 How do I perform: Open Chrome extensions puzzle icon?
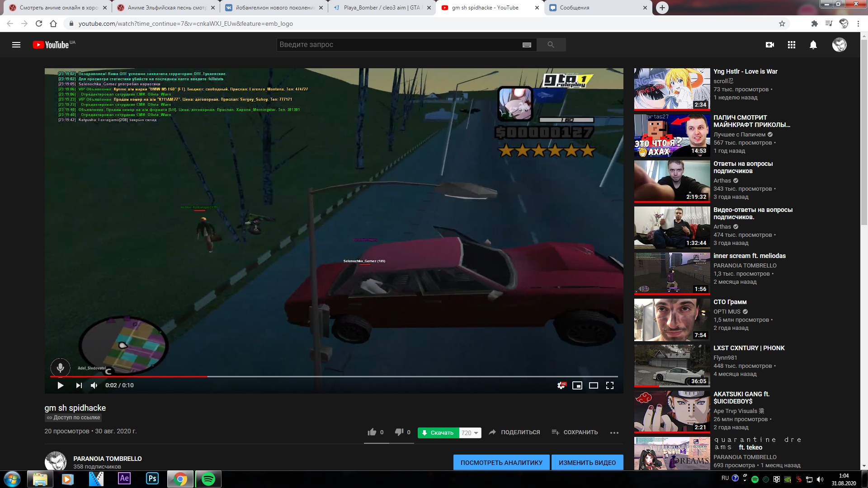click(x=815, y=23)
